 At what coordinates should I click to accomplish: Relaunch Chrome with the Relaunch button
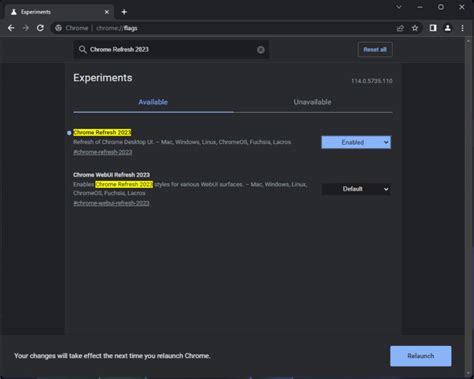click(421, 356)
